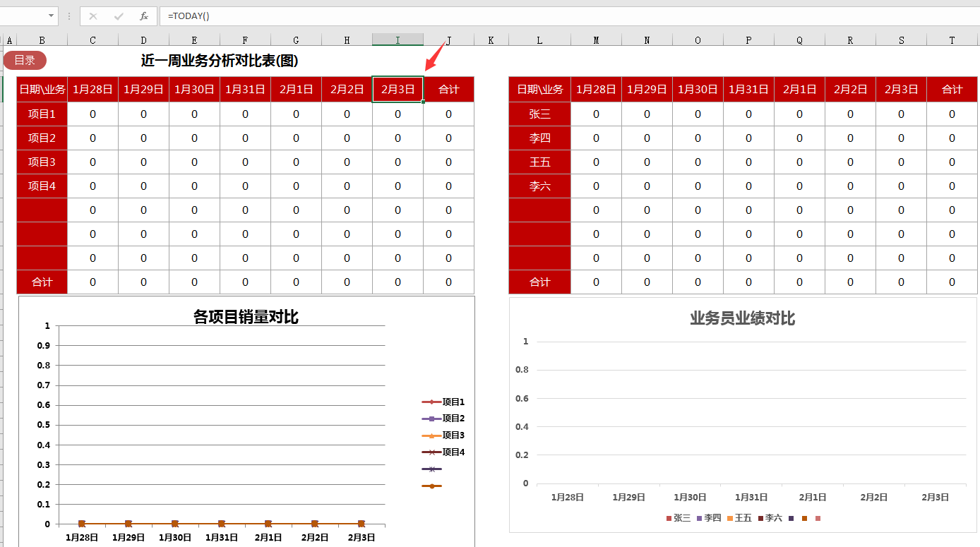The width and height of the screenshot is (980, 547).
Task: Select 项目1 value cell under 1月28日
Action: 92,114
